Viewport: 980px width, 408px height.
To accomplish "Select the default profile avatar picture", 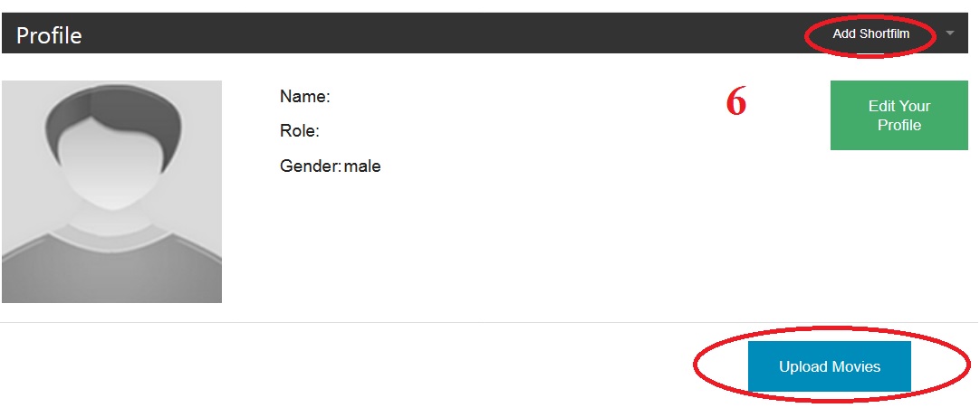I will pyautogui.click(x=111, y=192).
